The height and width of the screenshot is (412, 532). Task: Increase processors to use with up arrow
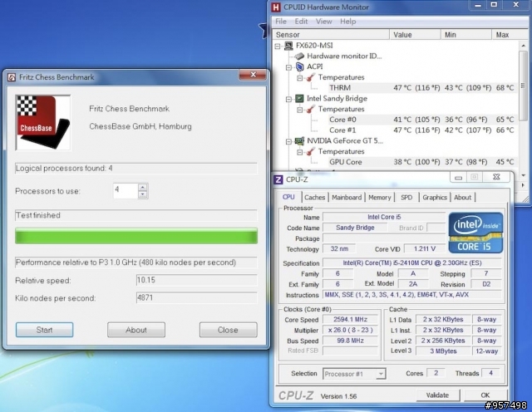coord(143,187)
